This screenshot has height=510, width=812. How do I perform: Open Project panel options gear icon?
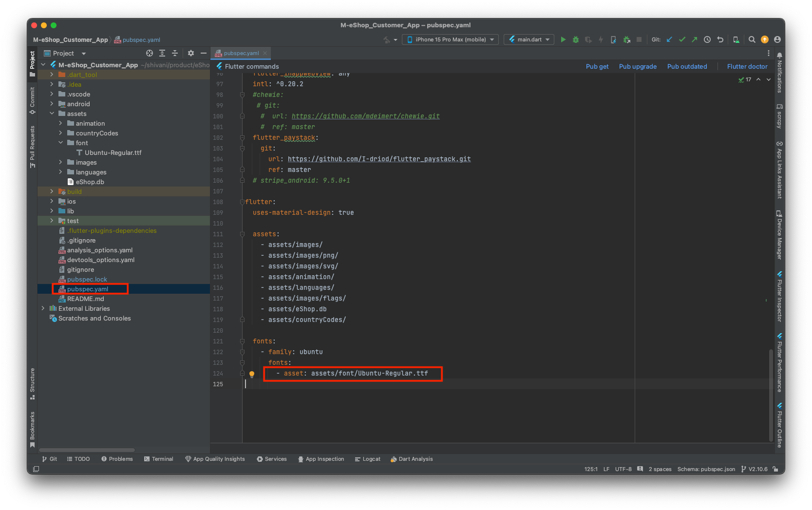pyautogui.click(x=191, y=53)
